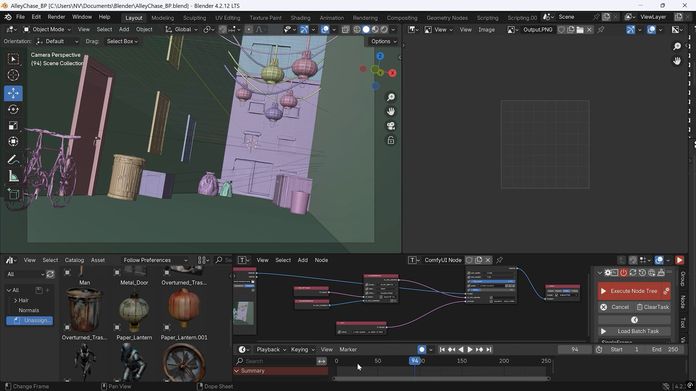Viewport: 696px width, 391px height.
Task: Switch to rendered viewport shading
Action: coord(384,30)
